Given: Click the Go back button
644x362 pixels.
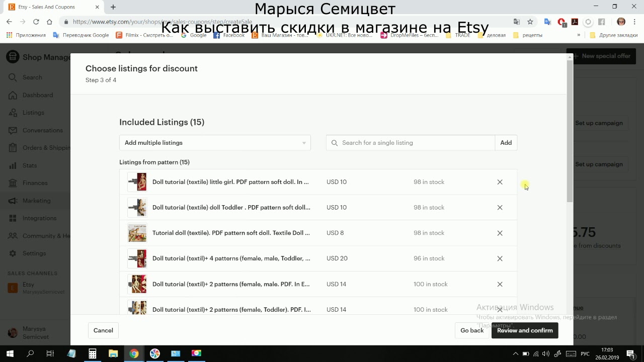Looking at the screenshot, I should tap(472, 330).
